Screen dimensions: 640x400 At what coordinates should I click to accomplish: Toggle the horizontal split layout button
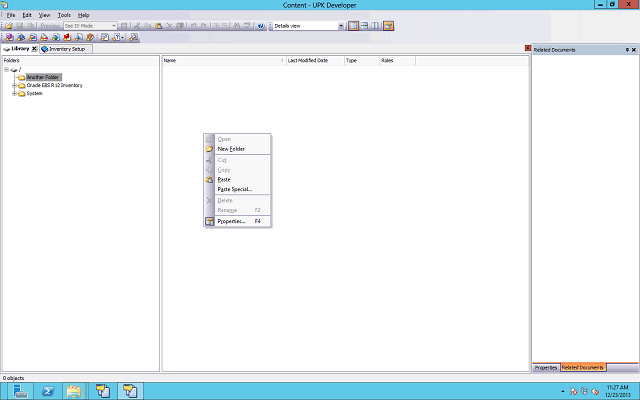[x=364, y=26]
